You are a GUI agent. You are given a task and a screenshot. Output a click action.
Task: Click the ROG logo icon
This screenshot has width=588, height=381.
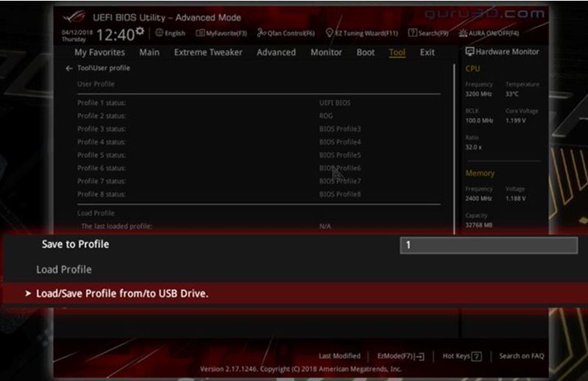pyautogui.click(x=74, y=17)
